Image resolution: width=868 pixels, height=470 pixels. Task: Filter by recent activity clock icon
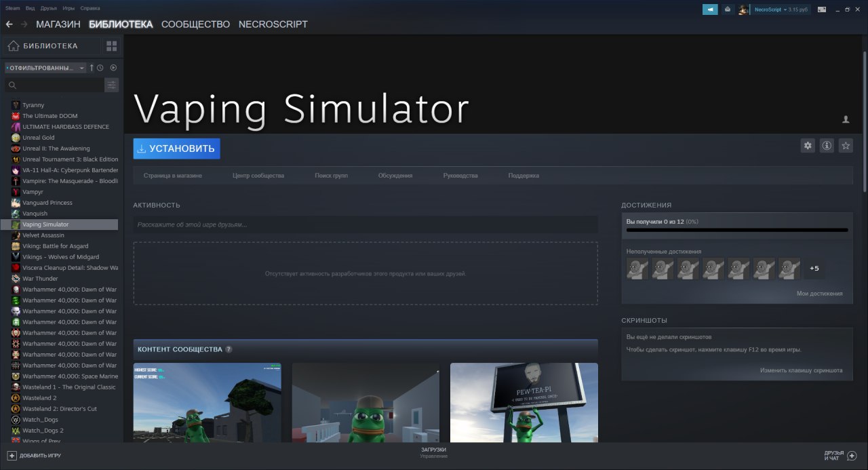(x=100, y=68)
